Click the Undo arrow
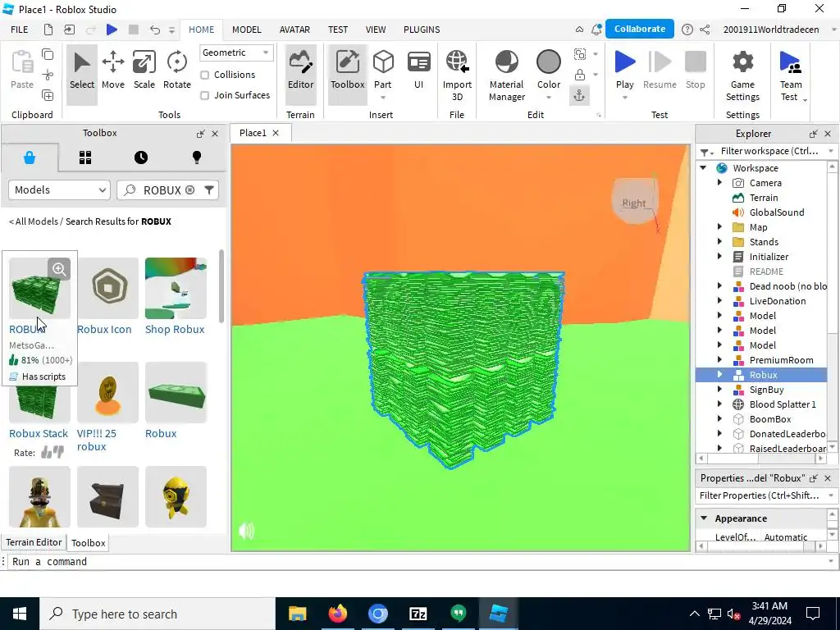 coord(155,30)
